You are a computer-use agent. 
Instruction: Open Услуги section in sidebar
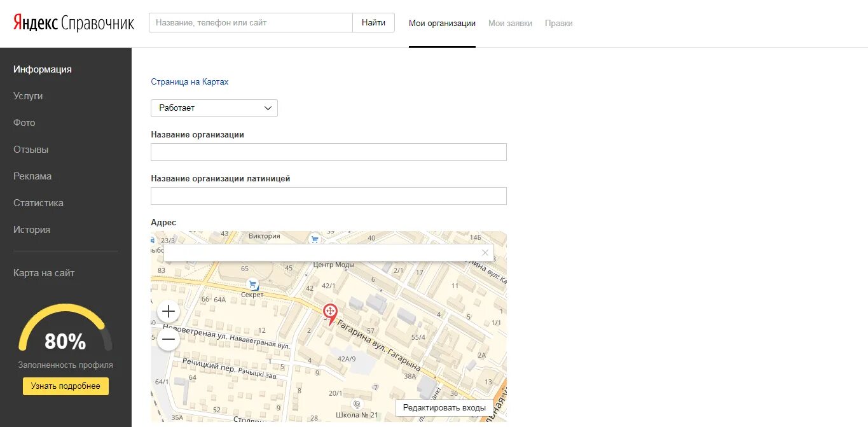tap(28, 96)
